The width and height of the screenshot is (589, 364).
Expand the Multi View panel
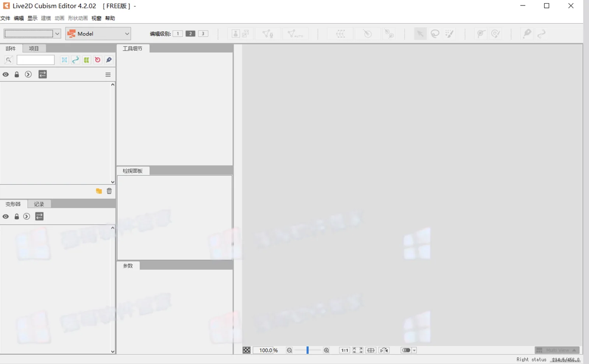[557, 350]
